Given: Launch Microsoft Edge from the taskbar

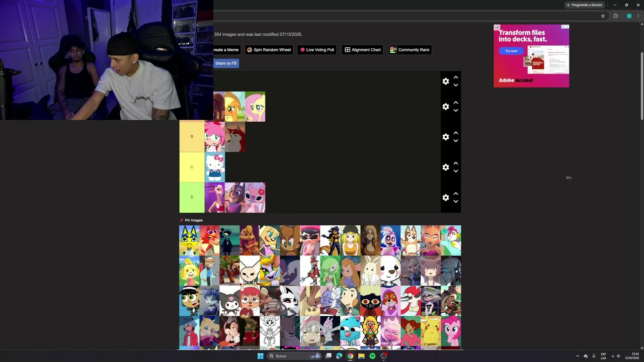Looking at the screenshot, I should coord(339,356).
